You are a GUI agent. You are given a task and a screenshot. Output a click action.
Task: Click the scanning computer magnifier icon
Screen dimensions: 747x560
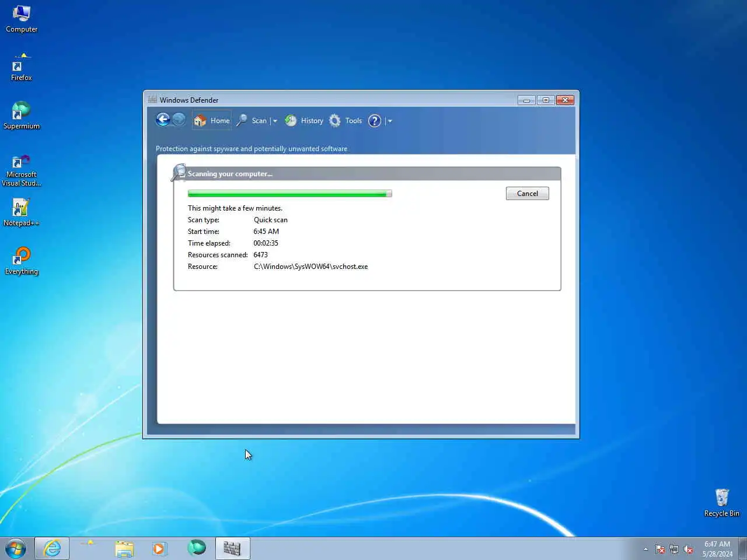coord(179,173)
